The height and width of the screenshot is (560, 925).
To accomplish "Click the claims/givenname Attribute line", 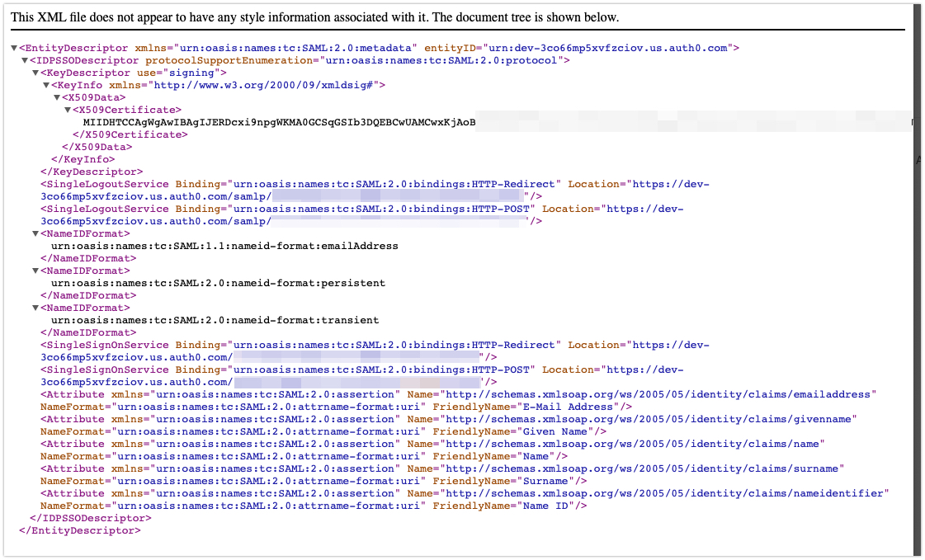I will (x=449, y=420).
